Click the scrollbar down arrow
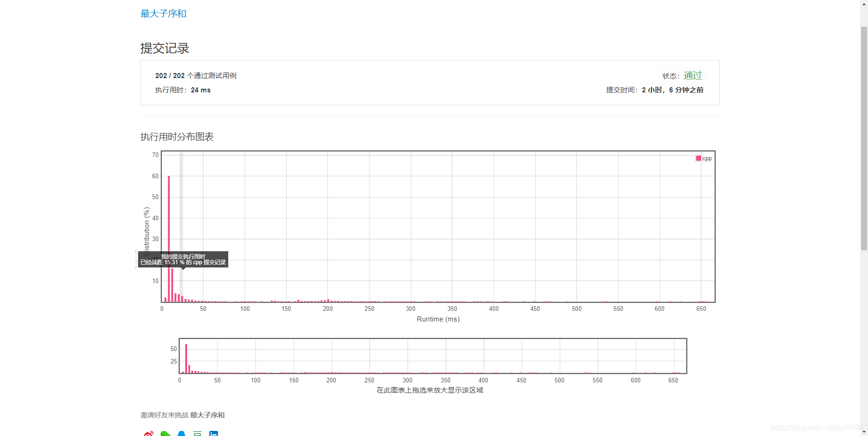The image size is (868, 436). (864, 432)
